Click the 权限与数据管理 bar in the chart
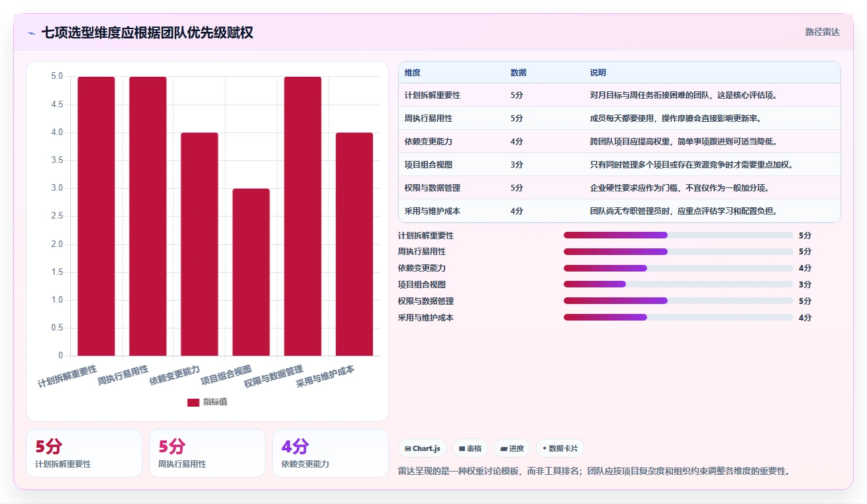 [303, 216]
